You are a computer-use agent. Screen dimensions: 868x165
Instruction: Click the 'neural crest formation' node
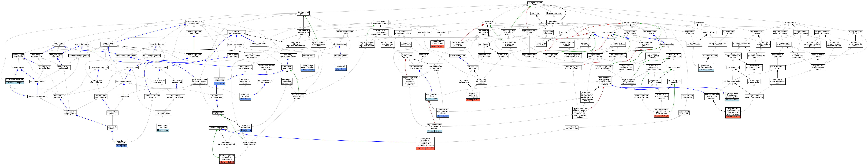245,97
